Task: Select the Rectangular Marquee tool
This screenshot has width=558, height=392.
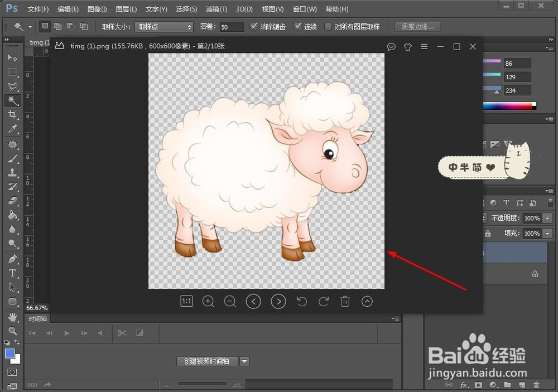Action: point(12,72)
